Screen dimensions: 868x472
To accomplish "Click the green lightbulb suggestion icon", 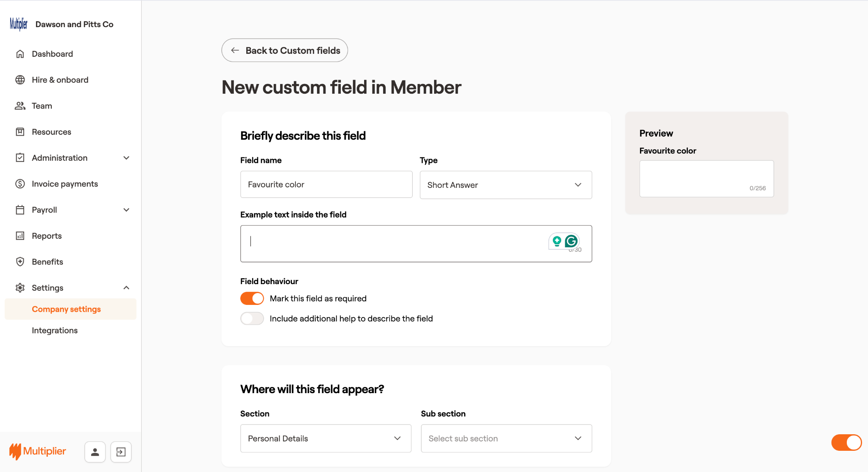I will tap(557, 241).
